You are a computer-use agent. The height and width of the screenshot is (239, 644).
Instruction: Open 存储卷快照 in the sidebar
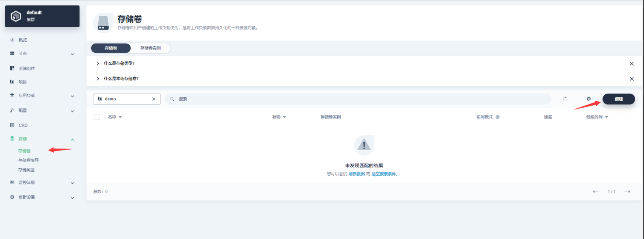(28, 160)
